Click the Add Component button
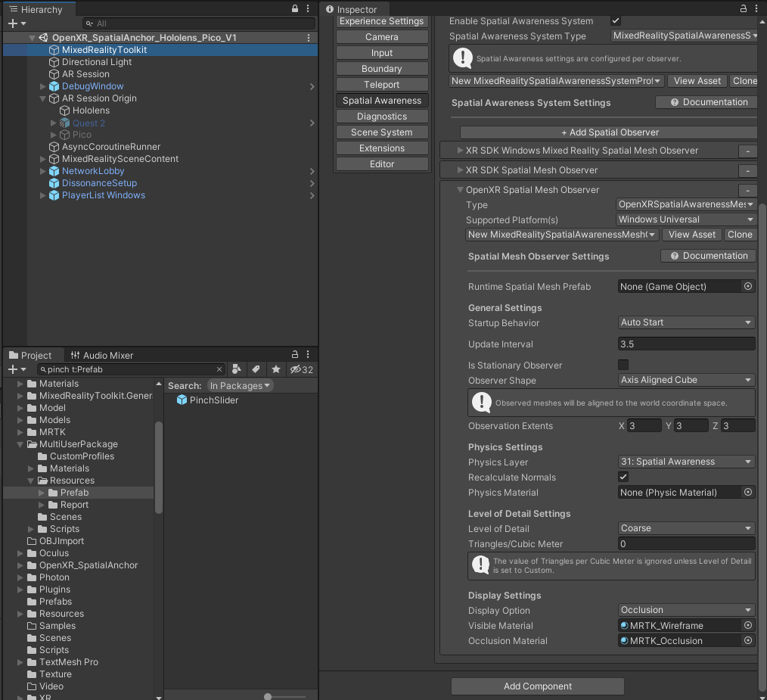 [x=537, y=686]
